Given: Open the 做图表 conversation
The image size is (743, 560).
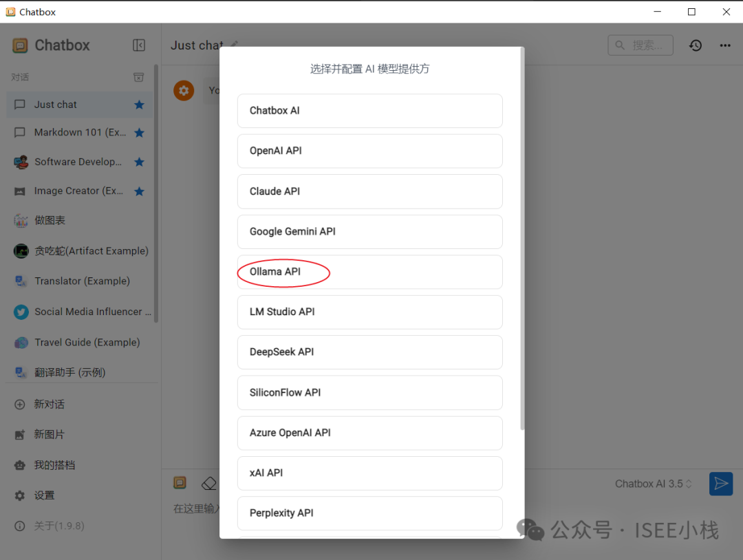Looking at the screenshot, I should pyautogui.click(x=79, y=220).
